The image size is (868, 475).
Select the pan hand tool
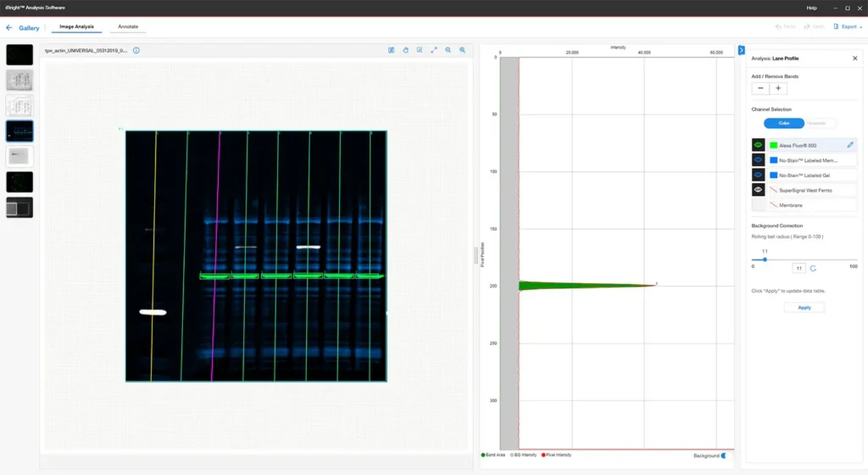406,50
